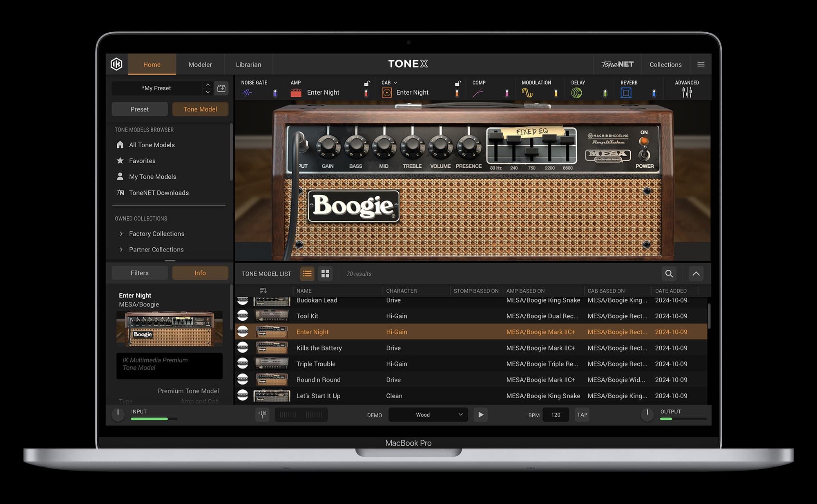
Task: Open the Advanced settings sliders icon
Action: tap(687, 92)
